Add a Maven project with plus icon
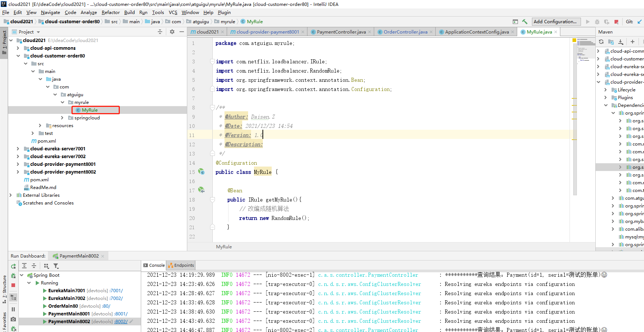This screenshot has height=332, width=644. (633, 42)
